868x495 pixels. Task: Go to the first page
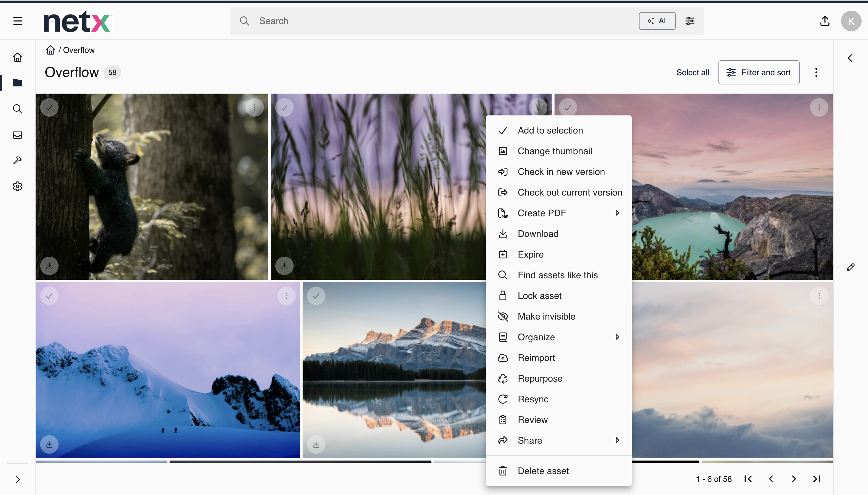[x=748, y=479]
